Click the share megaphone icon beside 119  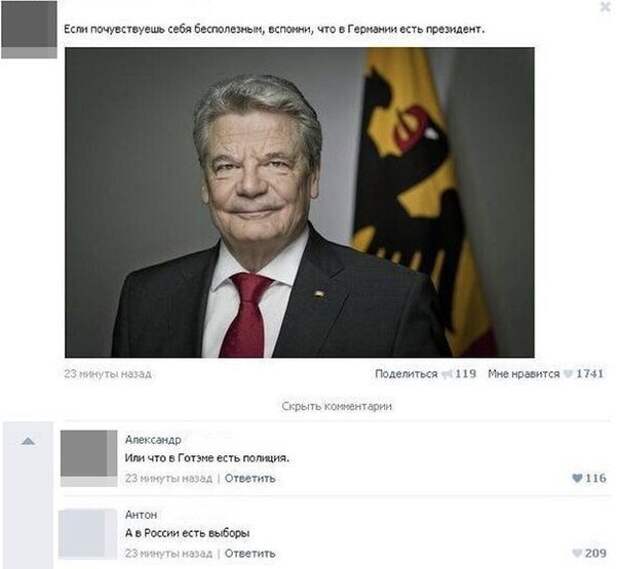(447, 374)
